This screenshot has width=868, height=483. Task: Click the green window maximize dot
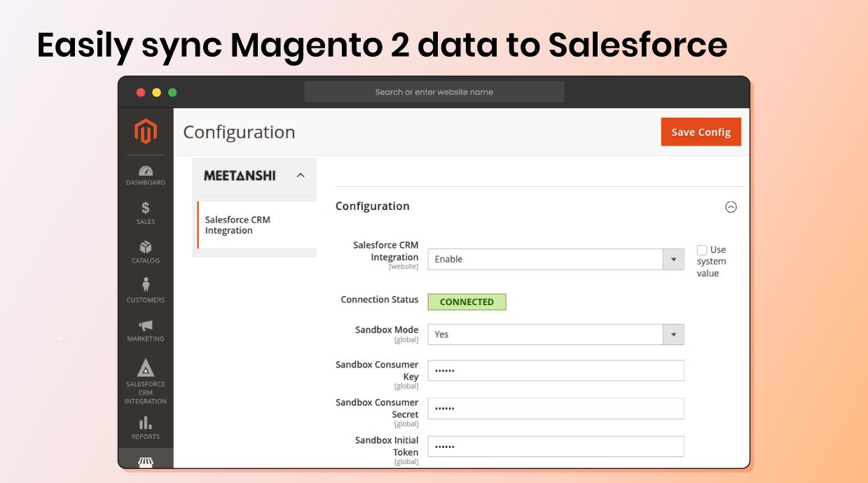point(172,92)
